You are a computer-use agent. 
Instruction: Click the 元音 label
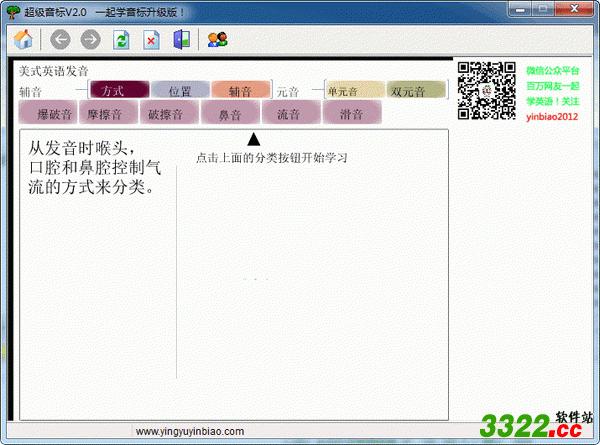pyautogui.click(x=288, y=91)
